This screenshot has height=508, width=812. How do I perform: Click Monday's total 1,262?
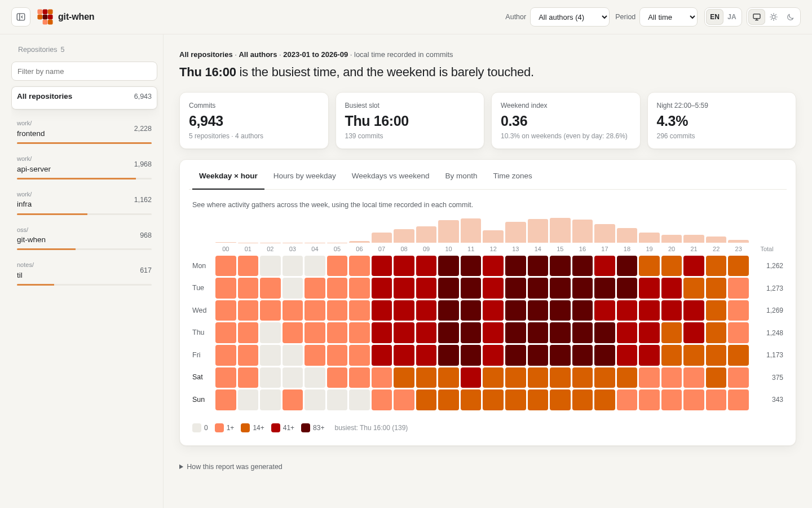(x=775, y=266)
